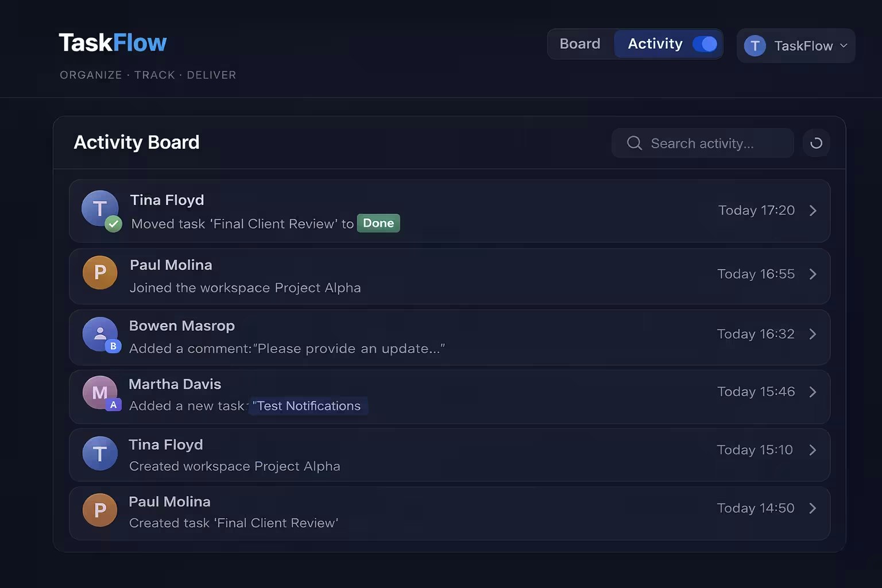Expand Martha Davis's new task entry chevron
Viewport: 882px width, 588px height.
tap(813, 392)
